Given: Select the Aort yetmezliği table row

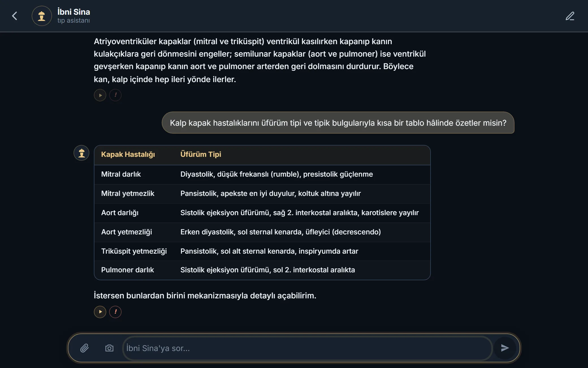Looking at the screenshot, I should pos(262,232).
